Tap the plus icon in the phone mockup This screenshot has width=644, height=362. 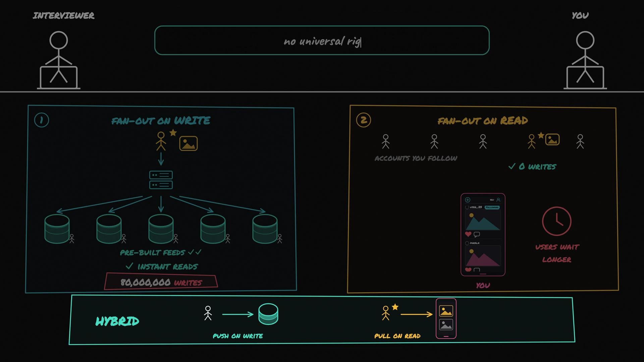(x=468, y=200)
